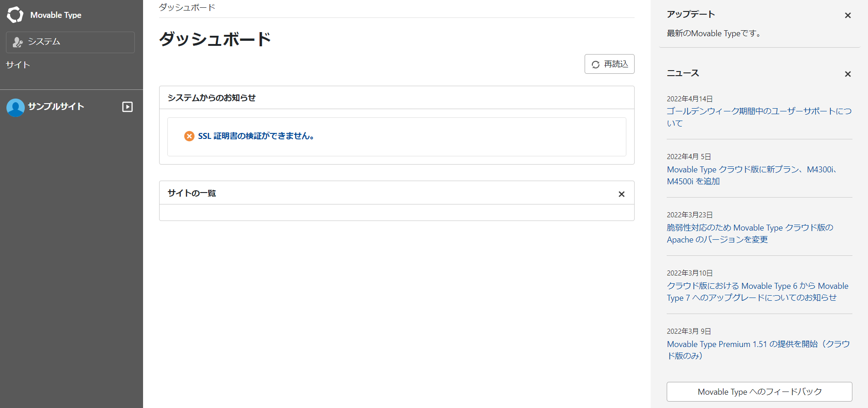Open Movable Type 6 to 7 upgrade news
This screenshot has width=868, height=408.
coord(757,292)
